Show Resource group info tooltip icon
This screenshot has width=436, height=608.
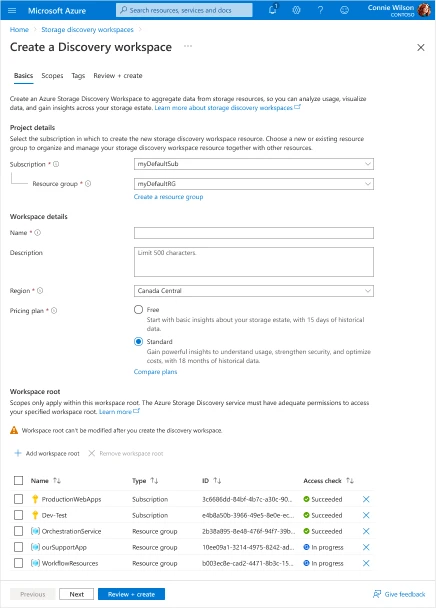[88, 183]
